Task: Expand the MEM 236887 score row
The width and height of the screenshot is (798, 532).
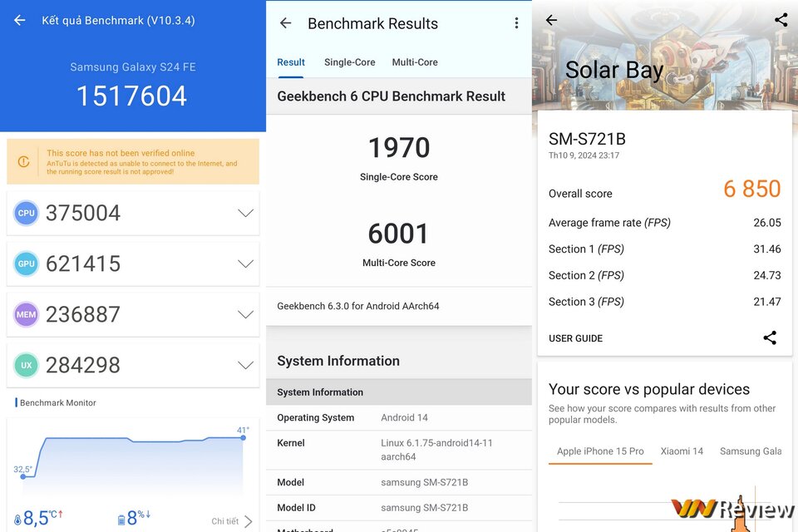Action: point(133,314)
